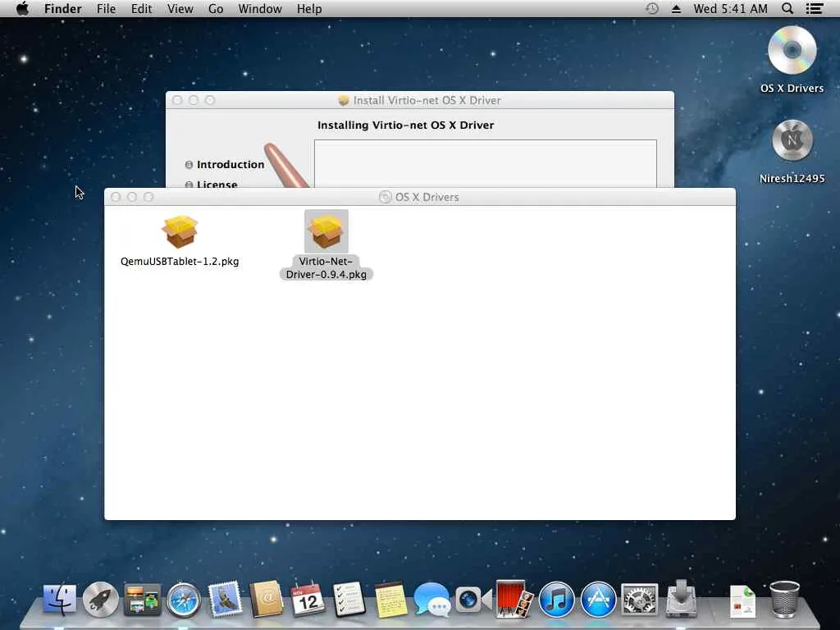Click the OS X Drivers window title
This screenshot has height=630, width=840.
[x=427, y=197]
